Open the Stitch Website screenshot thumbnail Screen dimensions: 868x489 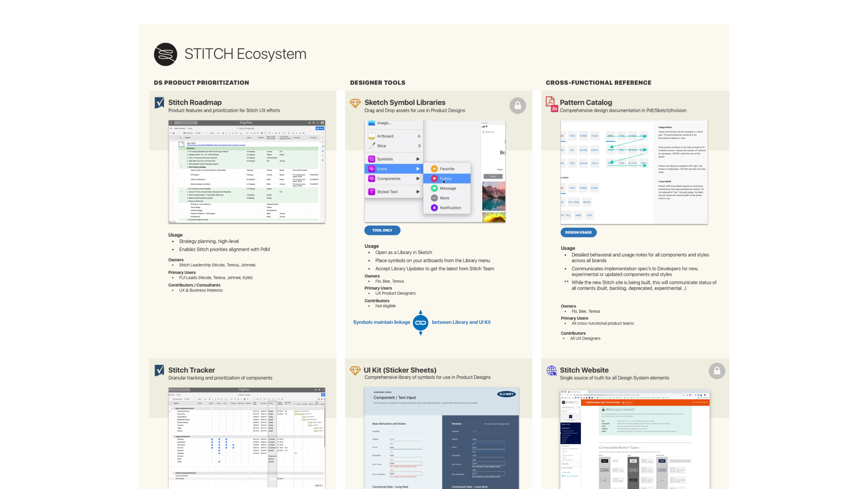[x=635, y=439]
